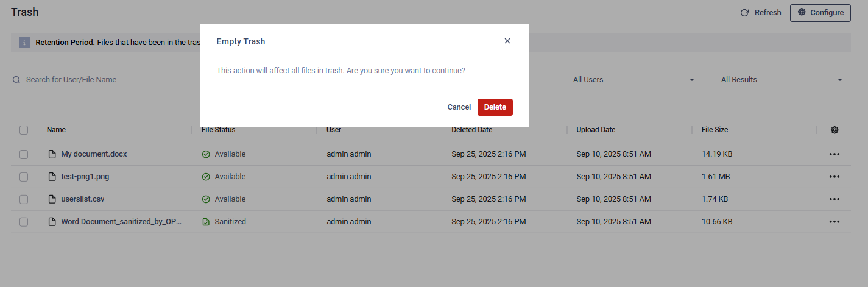
Task: Click the Retention Period info icon
Action: tap(24, 43)
